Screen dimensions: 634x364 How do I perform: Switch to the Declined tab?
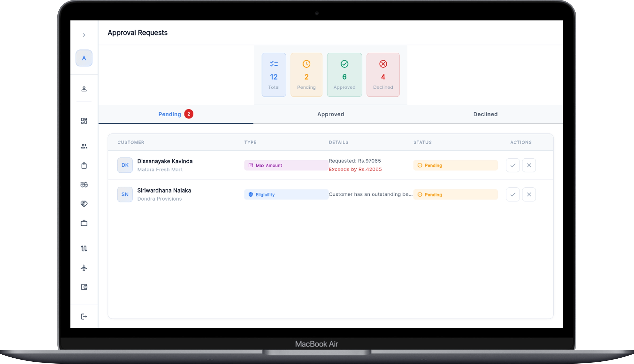click(485, 114)
